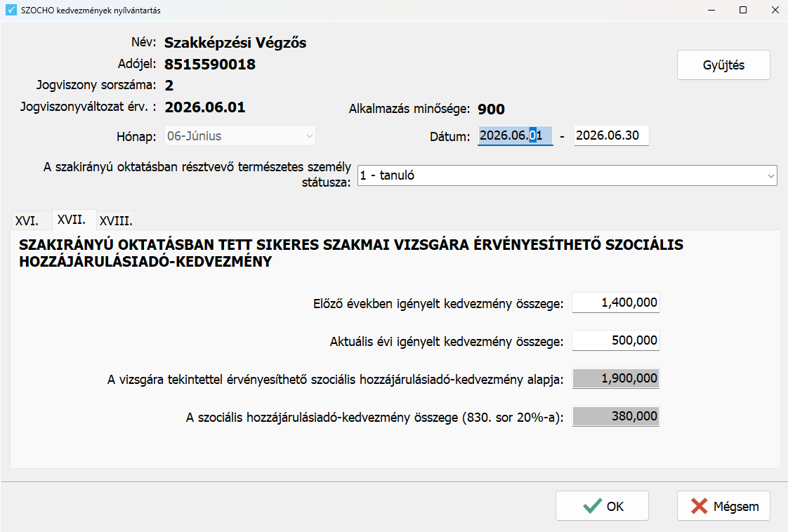Cancel changes using the Mégsem button
This screenshot has width=788, height=532.
click(723, 505)
